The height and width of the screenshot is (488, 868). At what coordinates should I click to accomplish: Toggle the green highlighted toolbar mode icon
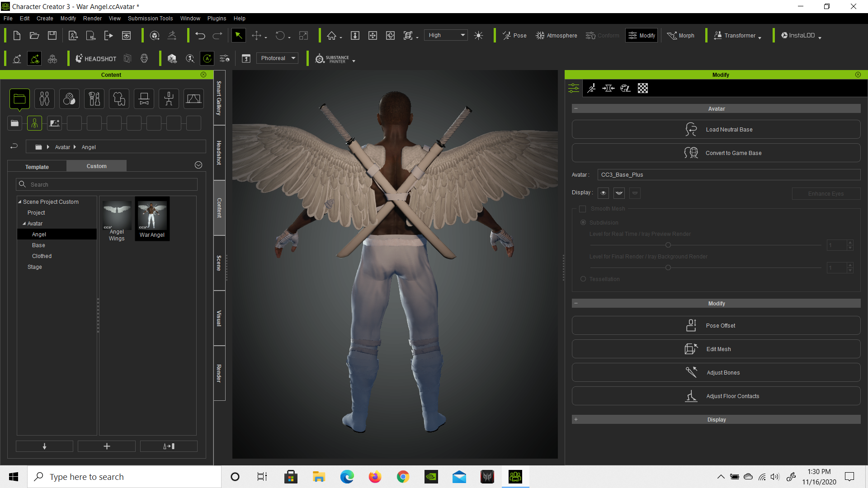(34, 59)
